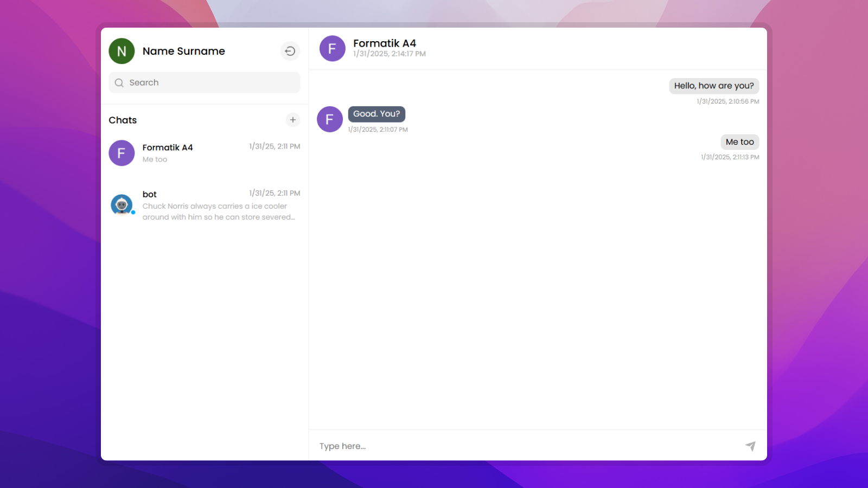868x488 pixels.
Task: Click the 2:11:07 PM message timestamp
Action: pos(378,130)
